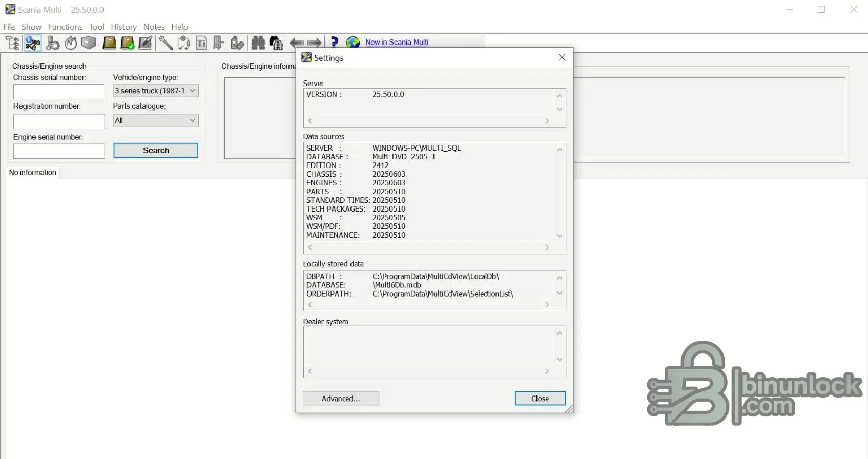Click the DBPATH LocalDb path line
Image resolution: width=868 pixels, height=459 pixels.
(x=403, y=277)
